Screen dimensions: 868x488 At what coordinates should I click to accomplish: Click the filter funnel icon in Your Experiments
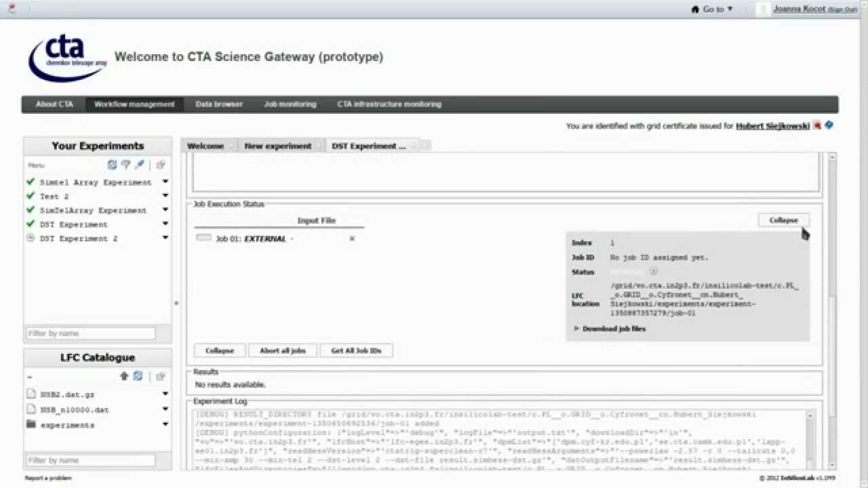[x=125, y=165]
